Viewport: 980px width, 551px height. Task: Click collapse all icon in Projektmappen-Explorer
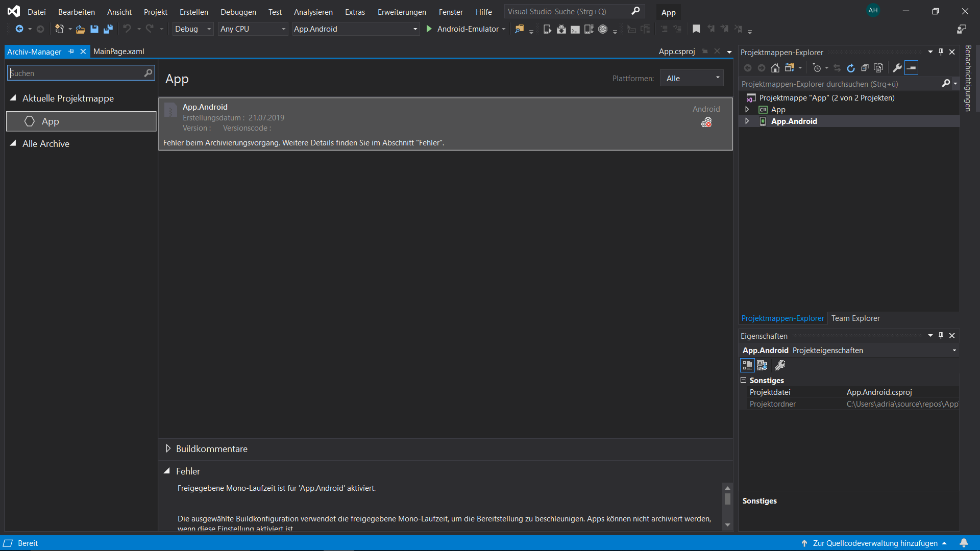865,68
